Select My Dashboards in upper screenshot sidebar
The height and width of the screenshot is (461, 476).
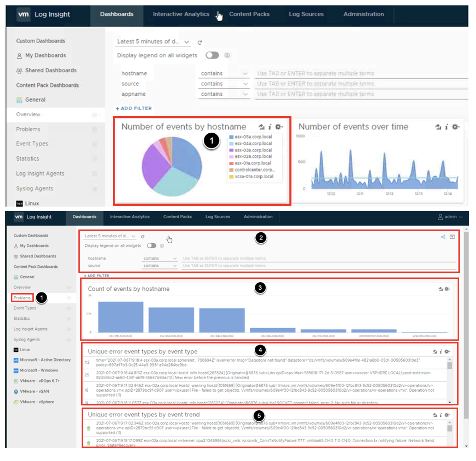41,55
